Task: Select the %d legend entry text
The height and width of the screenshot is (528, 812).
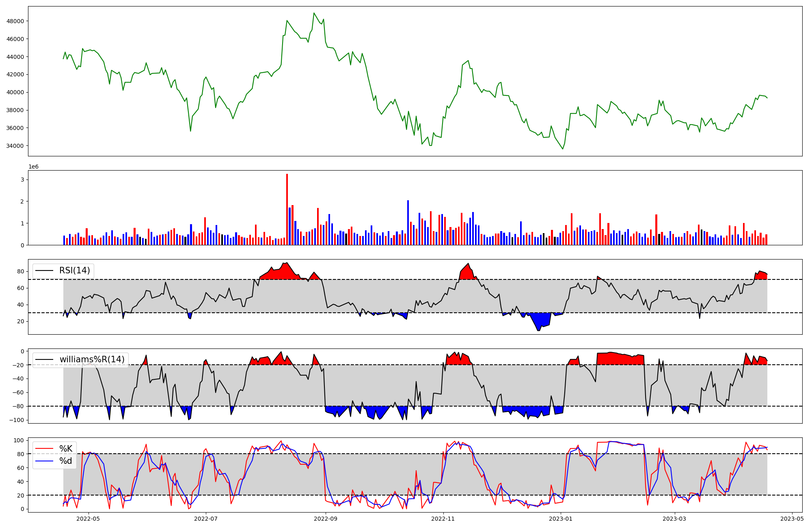Action: (66, 461)
